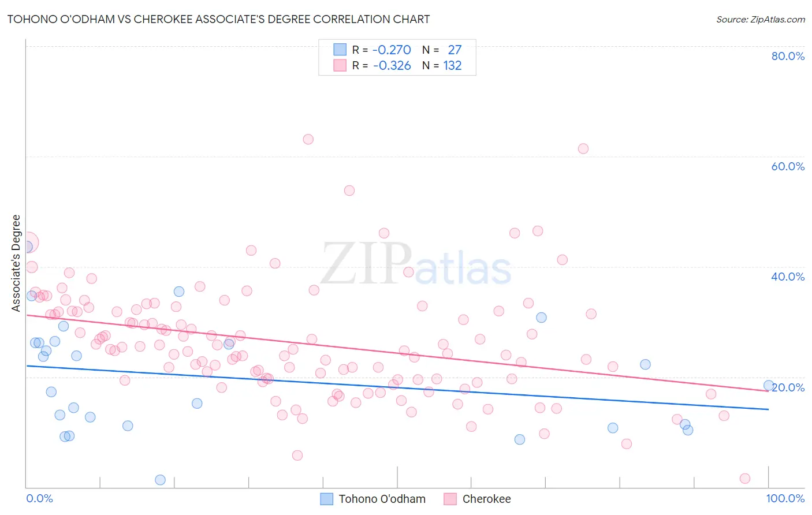Open the ZipAtlas.com source link
The image size is (812, 515).
click(761, 19)
